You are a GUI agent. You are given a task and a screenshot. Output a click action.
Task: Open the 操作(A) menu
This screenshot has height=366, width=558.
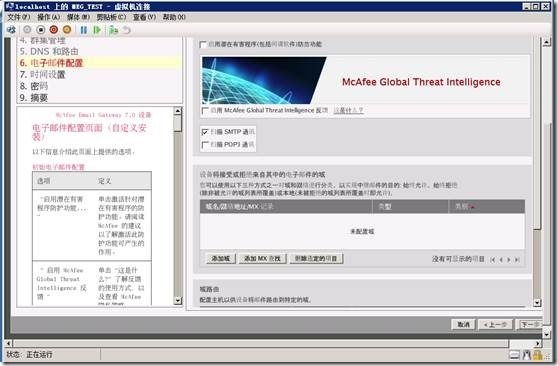pyautogui.click(x=49, y=17)
